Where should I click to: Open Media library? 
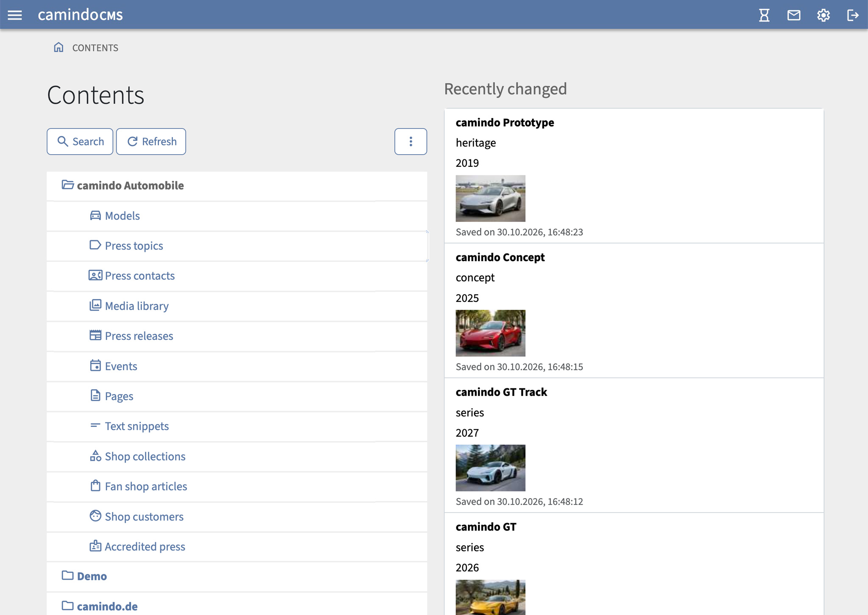[137, 306]
